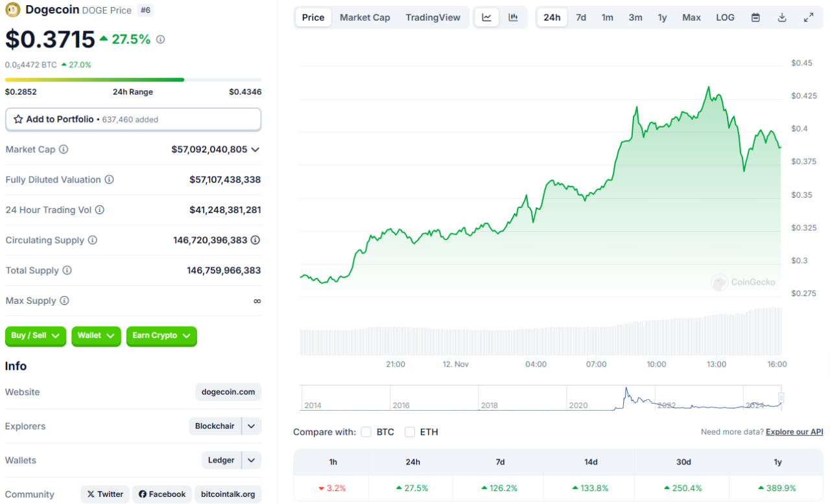Screen dimensions: 830x504
Task: Open the Twitter community link
Action: pyautogui.click(x=105, y=494)
